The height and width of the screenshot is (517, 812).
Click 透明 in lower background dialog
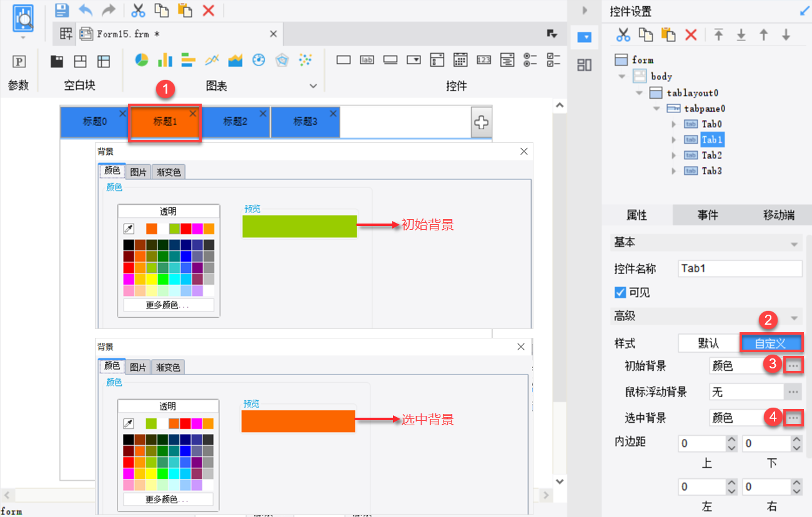click(x=168, y=406)
